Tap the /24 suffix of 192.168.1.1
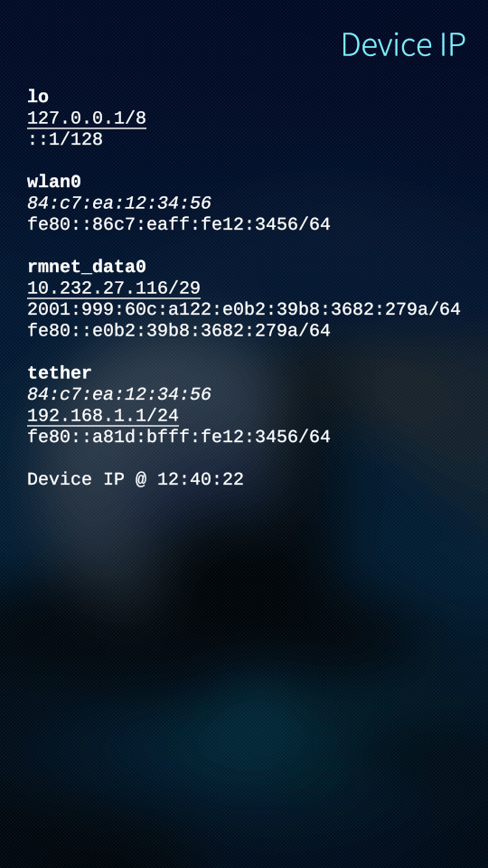The height and width of the screenshot is (868, 488). (162, 415)
